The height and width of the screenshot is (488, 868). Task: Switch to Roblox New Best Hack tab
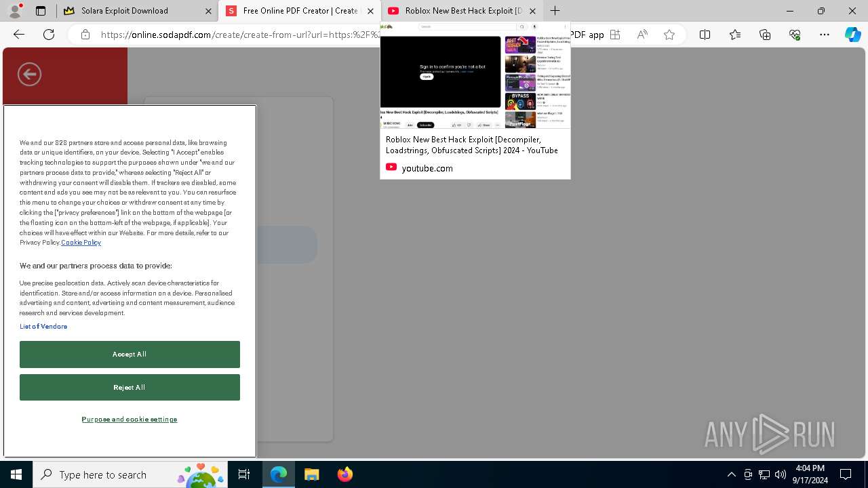pos(462,11)
